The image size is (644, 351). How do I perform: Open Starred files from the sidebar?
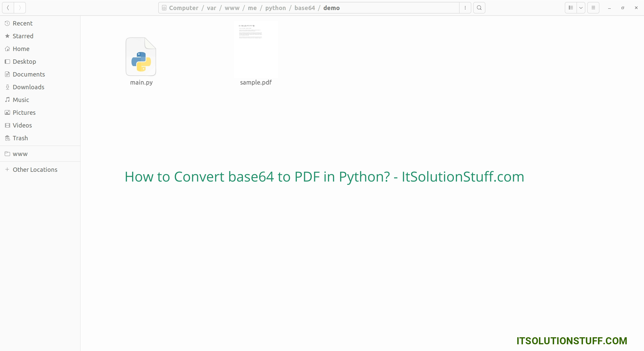tap(23, 36)
